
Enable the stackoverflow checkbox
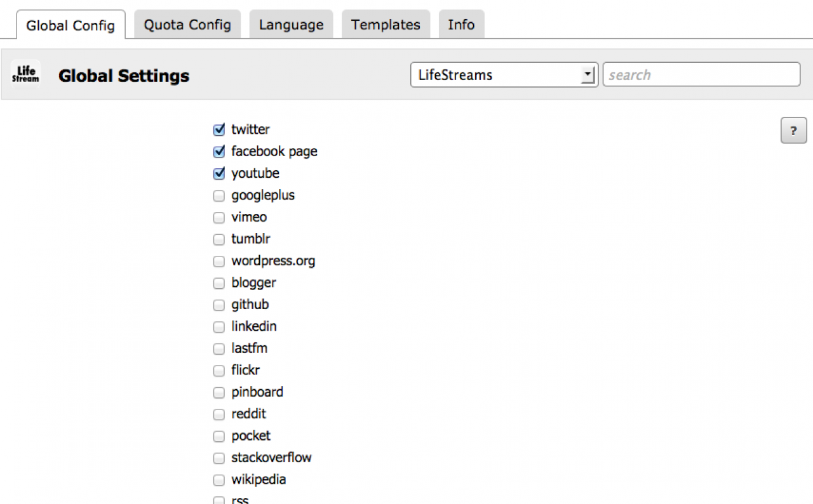[x=219, y=458]
